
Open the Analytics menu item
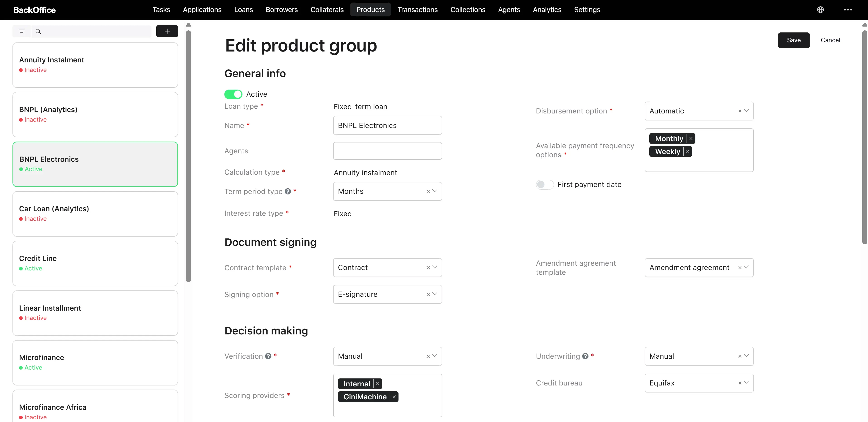click(547, 10)
